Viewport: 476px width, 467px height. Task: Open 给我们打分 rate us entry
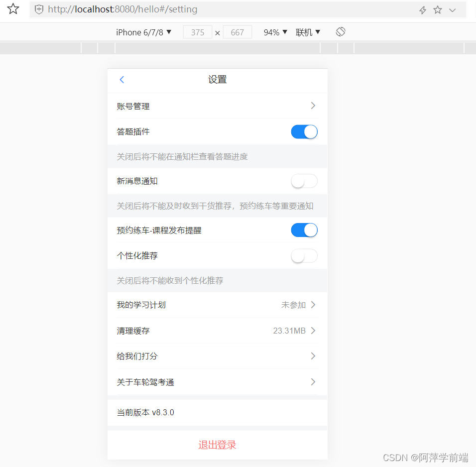pyautogui.click(x=217, y=356)
